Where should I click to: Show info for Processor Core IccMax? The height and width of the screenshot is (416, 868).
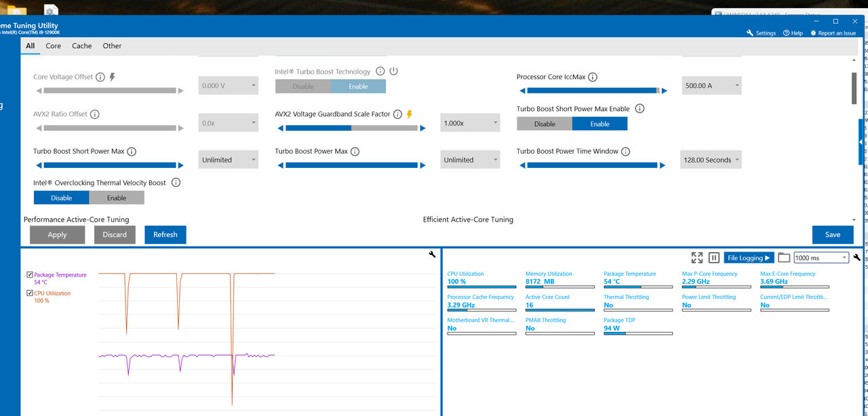pyautogui.click(x=592, y=77)
